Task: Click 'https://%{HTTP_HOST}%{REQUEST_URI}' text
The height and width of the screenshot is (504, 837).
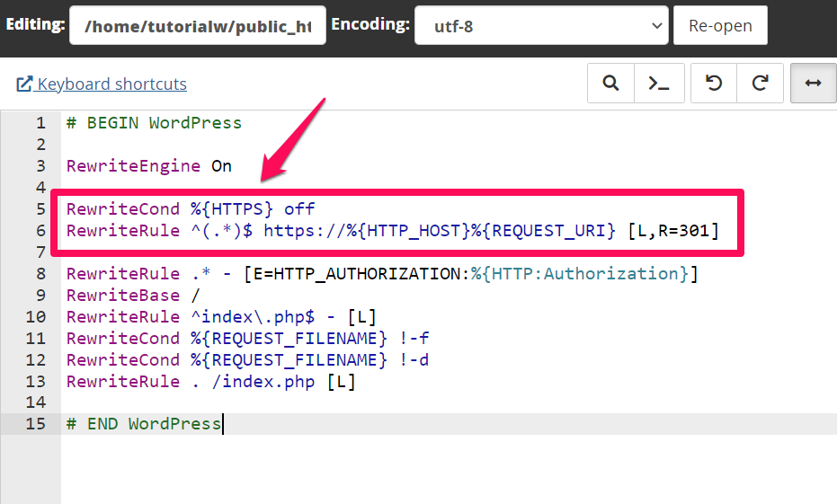Action: [x=440, y=231]
